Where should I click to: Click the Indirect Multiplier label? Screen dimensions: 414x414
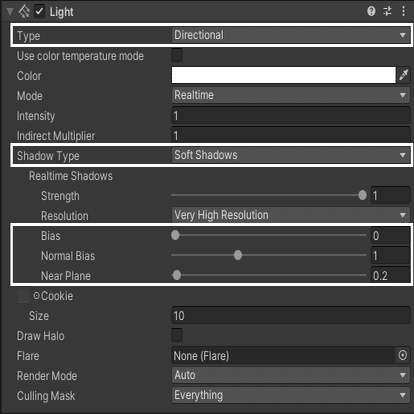56,136
